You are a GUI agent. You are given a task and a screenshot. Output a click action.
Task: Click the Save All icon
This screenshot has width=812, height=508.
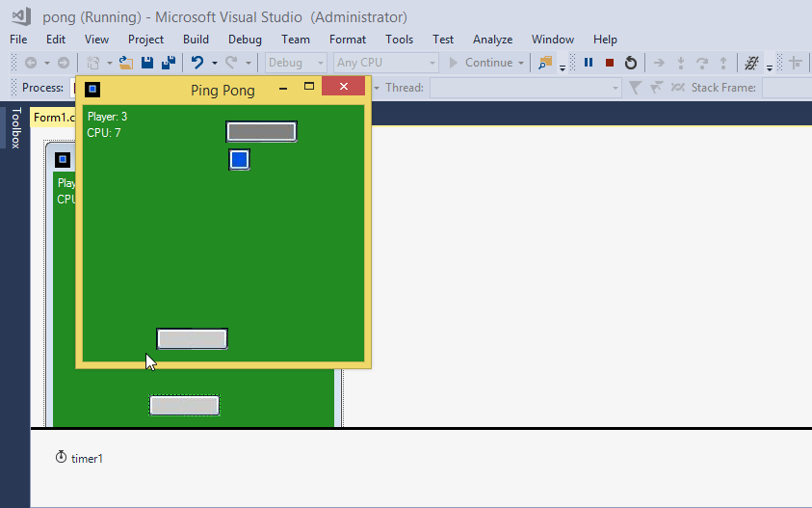169,63
